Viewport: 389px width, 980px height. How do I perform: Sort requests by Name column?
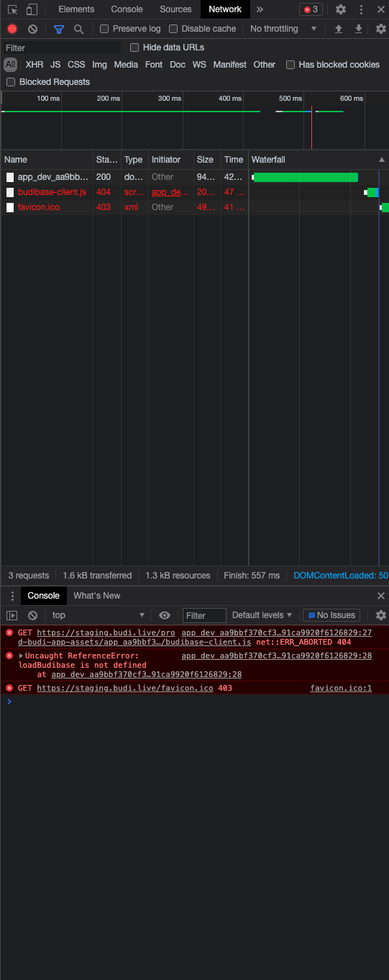point(47,160)
